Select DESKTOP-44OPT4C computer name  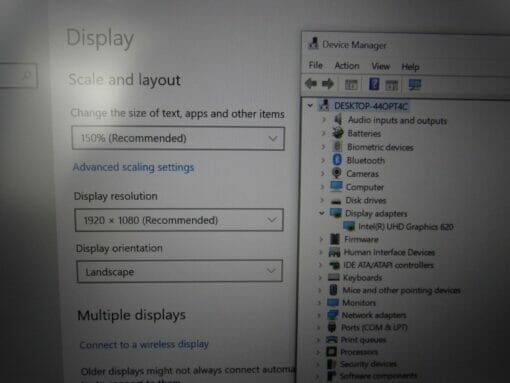(371, 106)
